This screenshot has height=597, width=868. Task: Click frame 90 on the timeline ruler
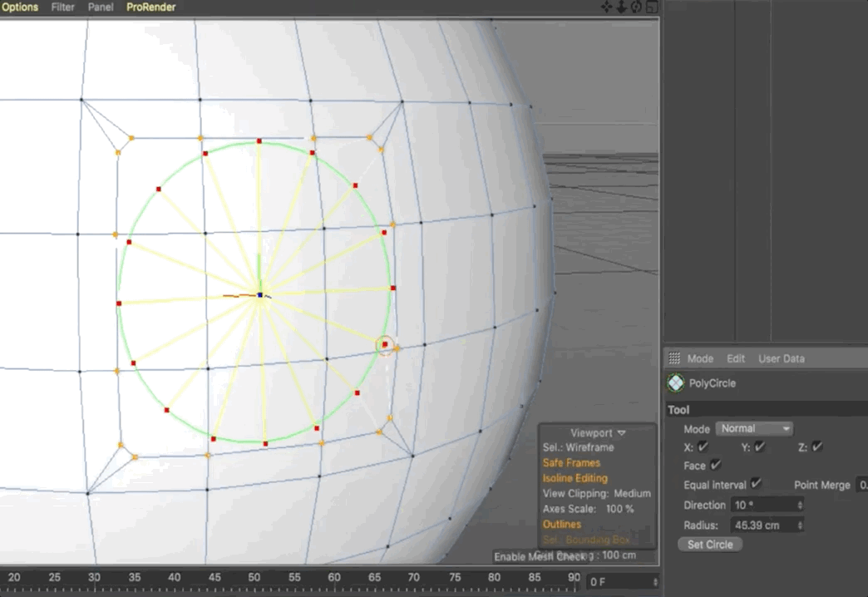(x=574, y=578)
